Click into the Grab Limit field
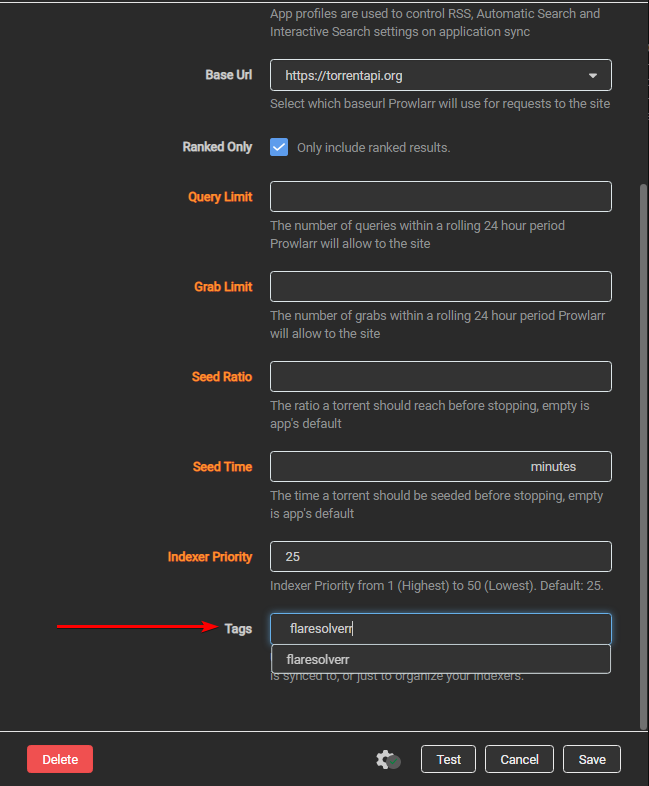 point(440,286)
